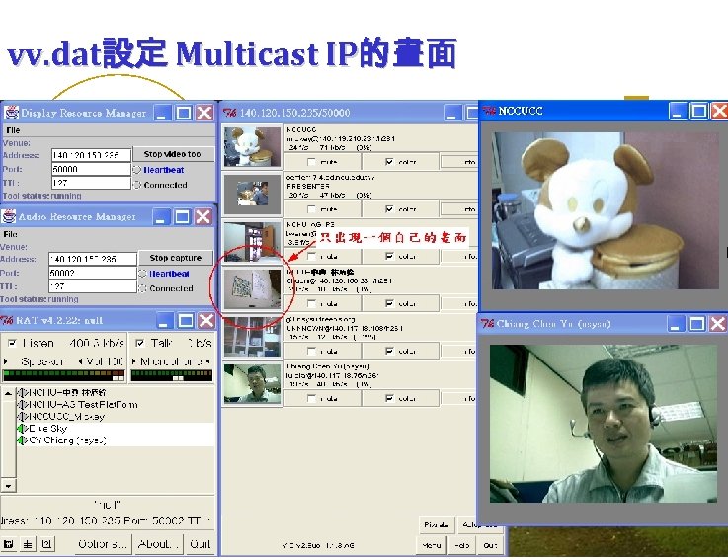The height and width of the screenshot is (560, 728).
Task: Click Quit button in VIC window
Action: (491, 545)
